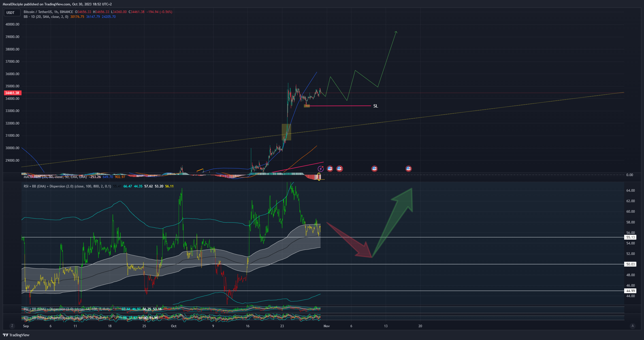This screenshot has width=644, height=340.
Task: Click the -194.94 (-0.56%) change value
Action: [159, 12]
